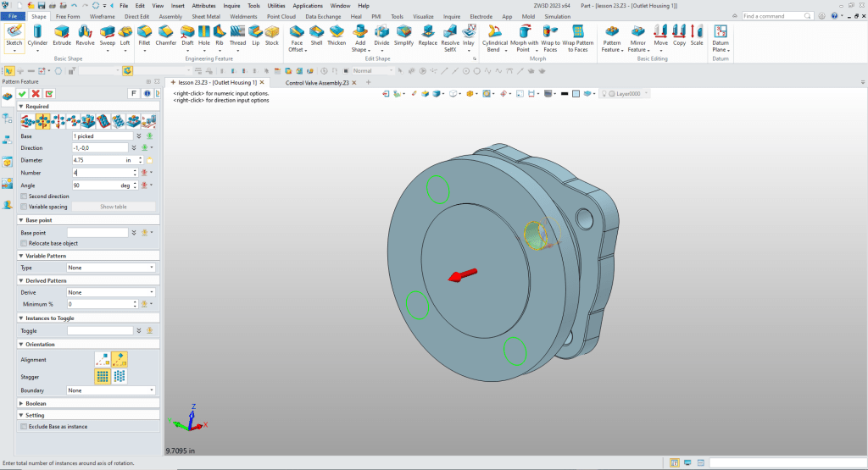Screen dimensions: 868x470
Task: Click the Show table button
Action: (x=114, y=207)
